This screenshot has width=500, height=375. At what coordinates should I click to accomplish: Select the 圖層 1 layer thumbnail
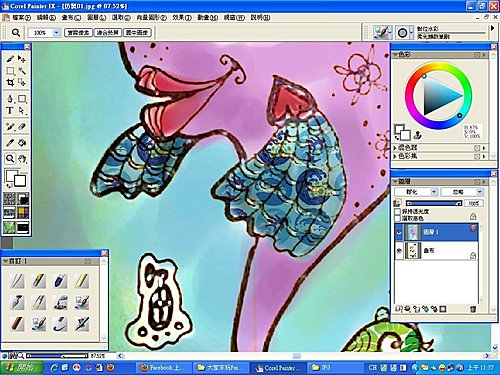click(413, 232)
